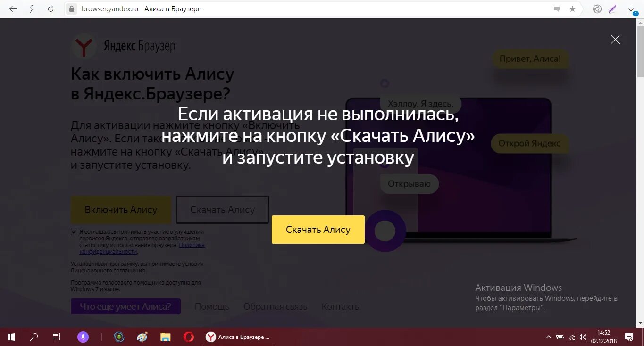Open the Paint palette taskbar icon
This screenshot has width=644, height=346.
(x=142, y=337)
